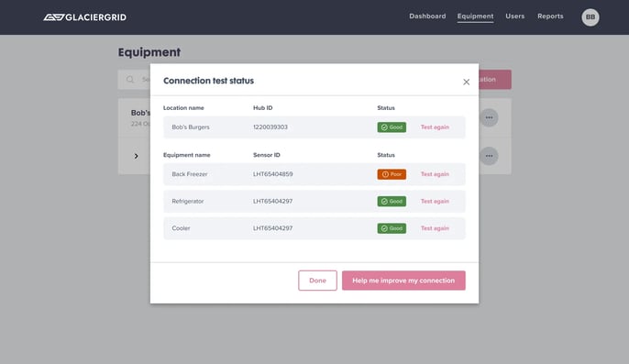Click the Bob's Burgers location name
629x364 pixels.
191,127
